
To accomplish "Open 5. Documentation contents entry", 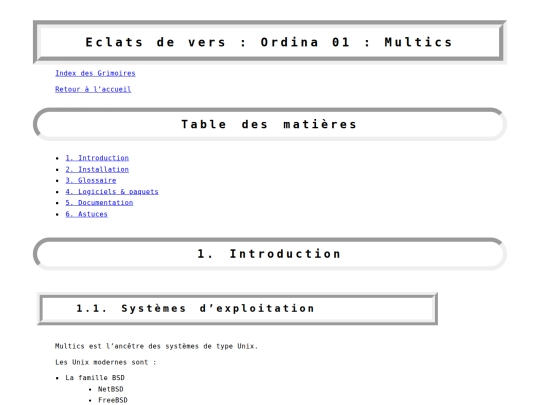I will (x=99, y=203).
